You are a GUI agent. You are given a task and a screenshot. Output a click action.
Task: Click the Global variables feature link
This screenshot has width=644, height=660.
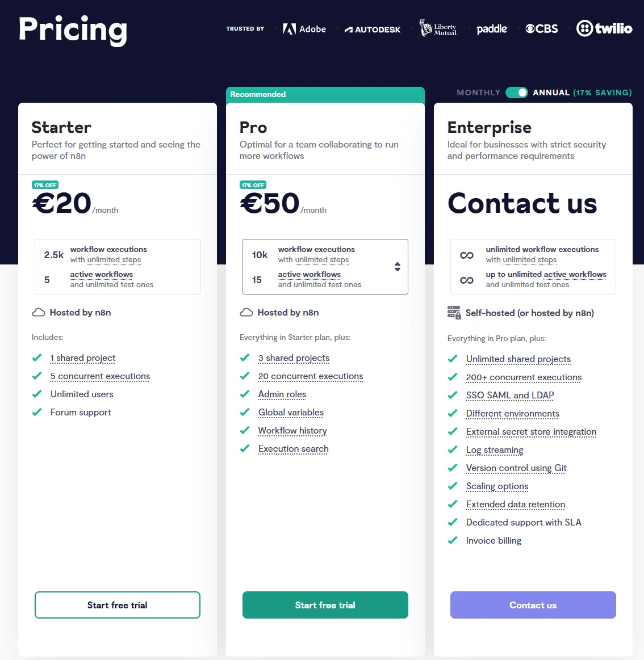coord(291,413)
